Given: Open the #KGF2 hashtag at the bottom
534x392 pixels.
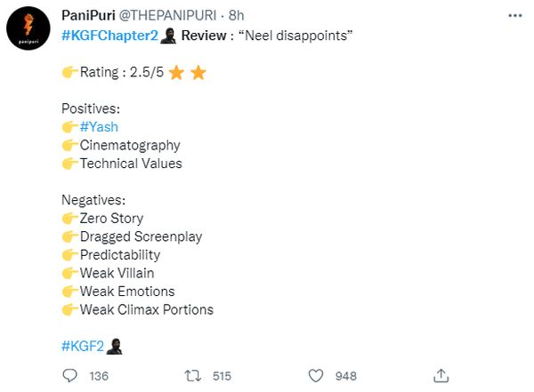Looking at the screenshot, I should click(x=83, y=346).
